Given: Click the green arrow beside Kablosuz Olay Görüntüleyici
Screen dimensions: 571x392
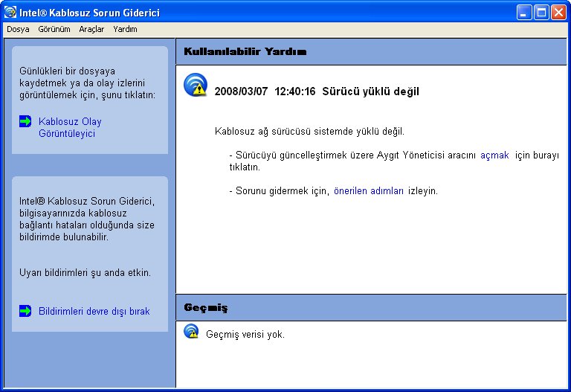Looking at the screenshot, I should (25, 121).
